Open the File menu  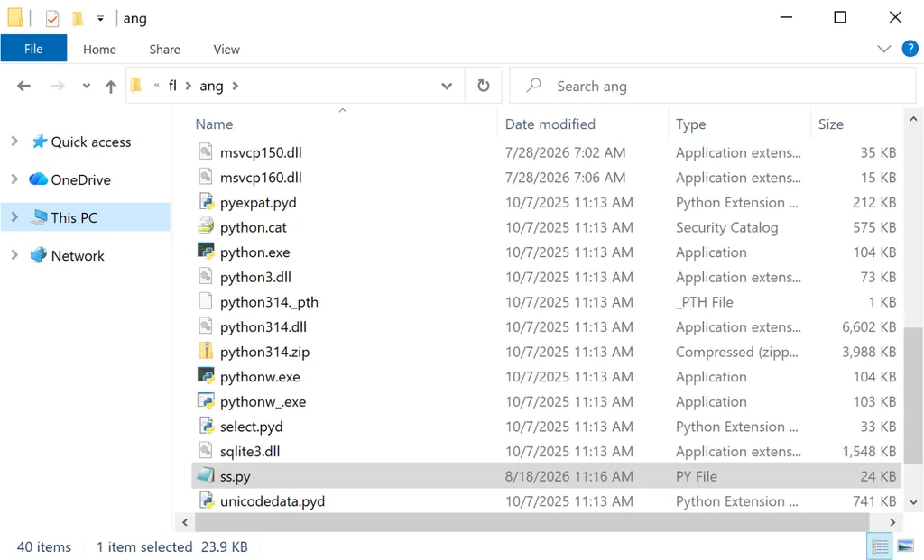click(x=33, y=49)
